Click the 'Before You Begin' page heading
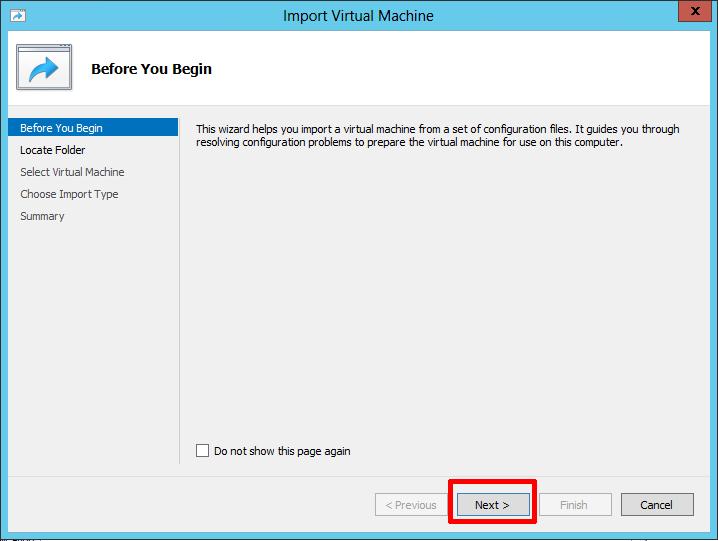 click(x=152, y=69)
